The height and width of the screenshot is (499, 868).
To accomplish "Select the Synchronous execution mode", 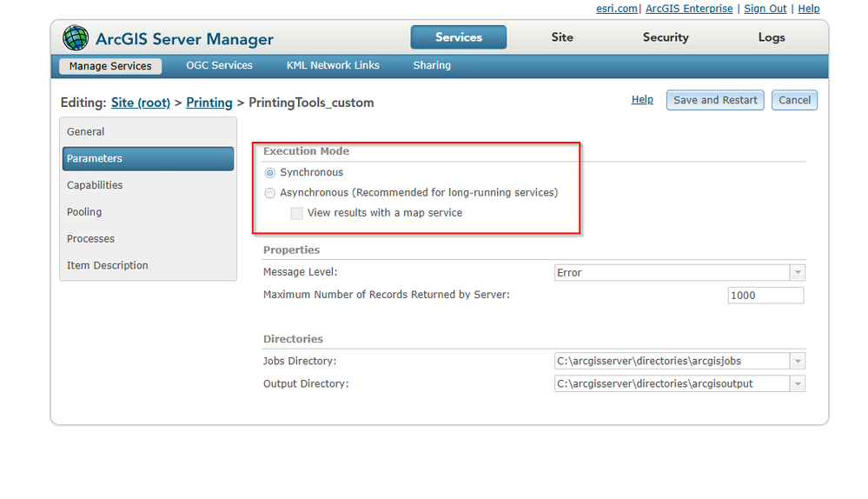I will point(269,173).
